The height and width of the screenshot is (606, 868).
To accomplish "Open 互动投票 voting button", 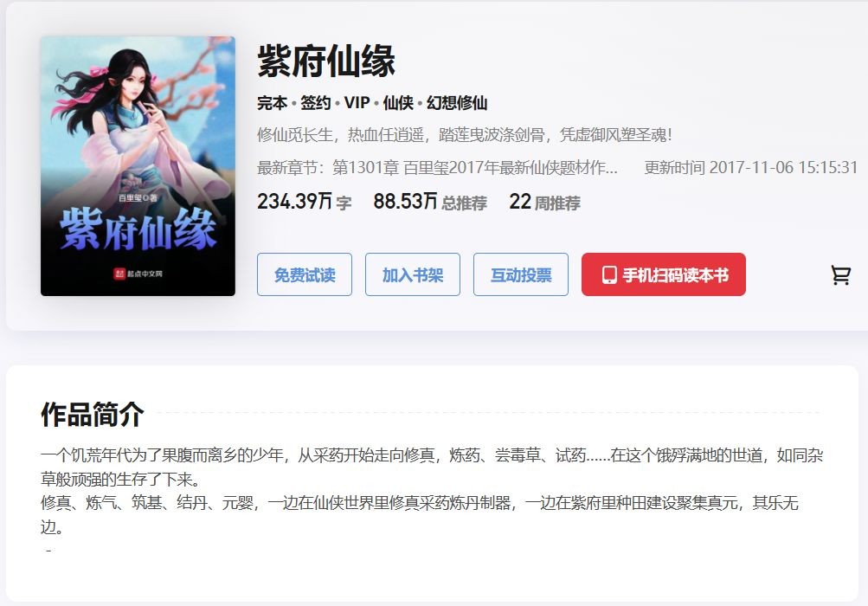I will (x=521, y=274).
